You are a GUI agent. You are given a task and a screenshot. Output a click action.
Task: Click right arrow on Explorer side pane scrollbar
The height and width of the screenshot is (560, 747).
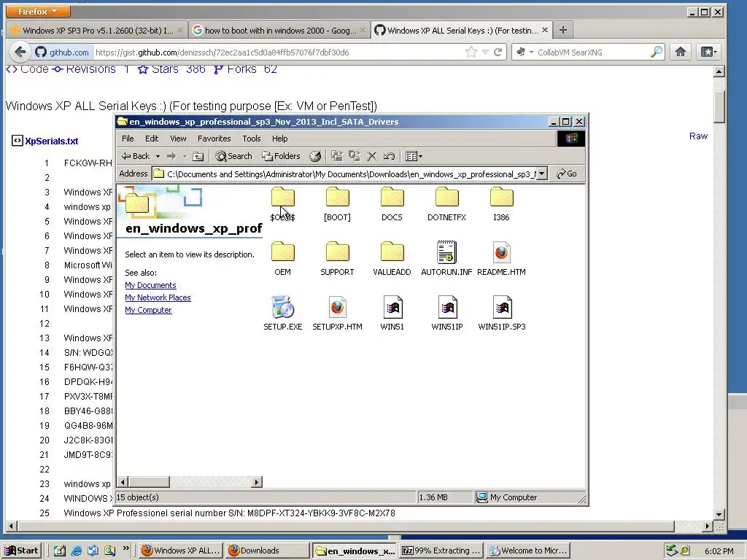point(256,482)
